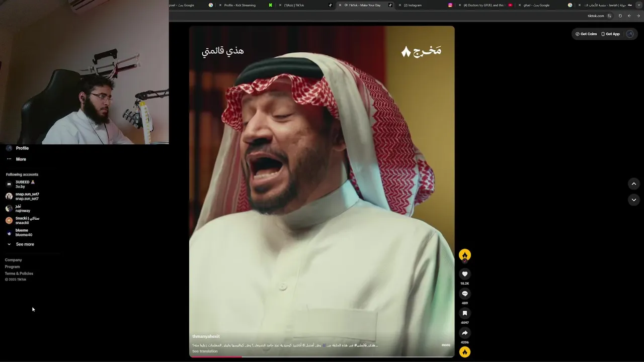
Task: Click the Get Coins button
Action: point(586,34)
